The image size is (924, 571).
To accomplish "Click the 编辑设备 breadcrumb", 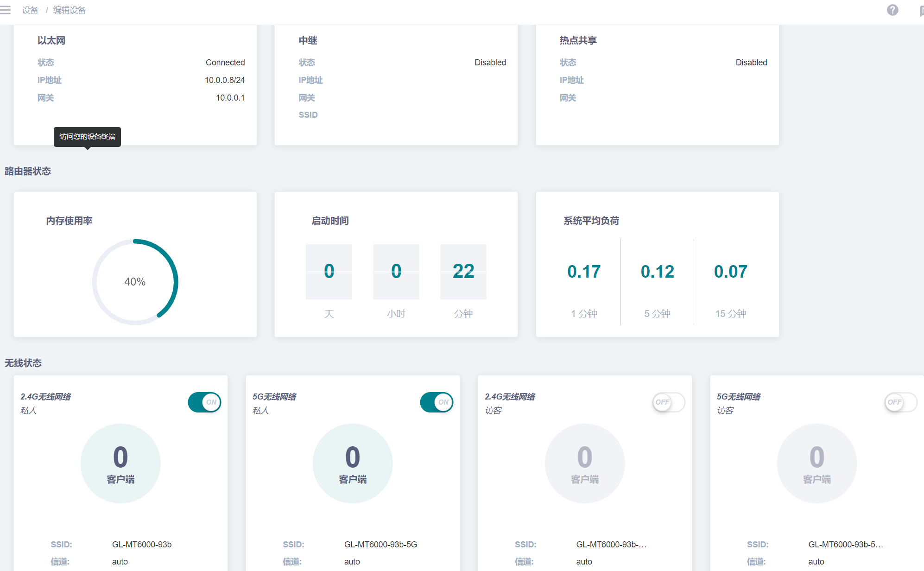I will tap(70, 10).
